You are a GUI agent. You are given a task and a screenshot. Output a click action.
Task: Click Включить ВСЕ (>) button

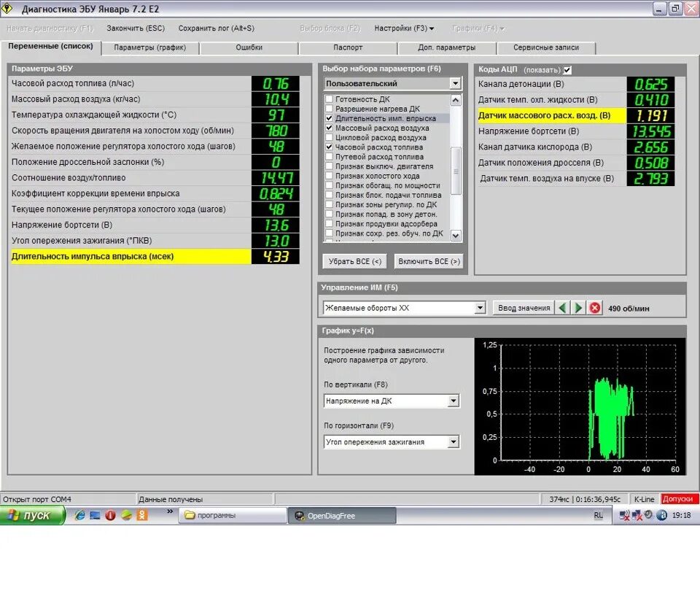click(429, 261)
